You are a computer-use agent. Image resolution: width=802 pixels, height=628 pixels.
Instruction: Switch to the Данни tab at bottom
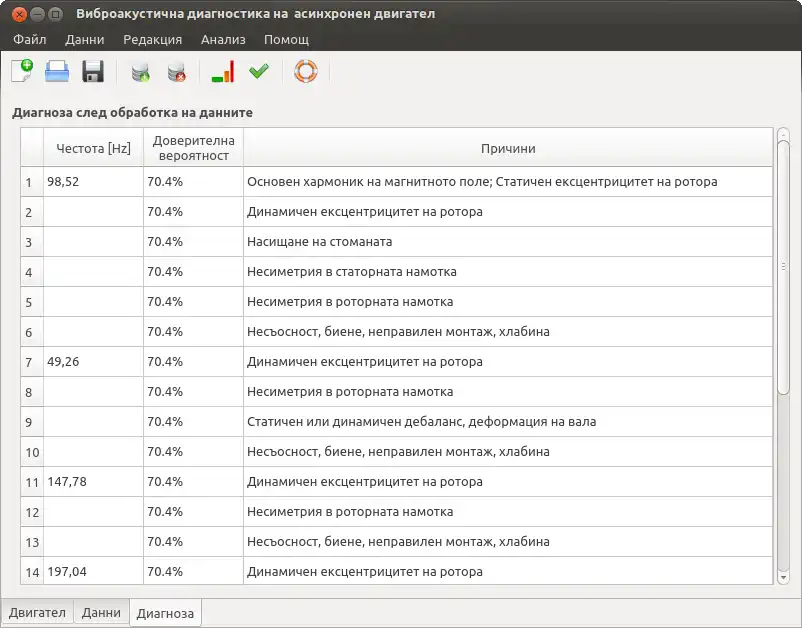[101, 612]
